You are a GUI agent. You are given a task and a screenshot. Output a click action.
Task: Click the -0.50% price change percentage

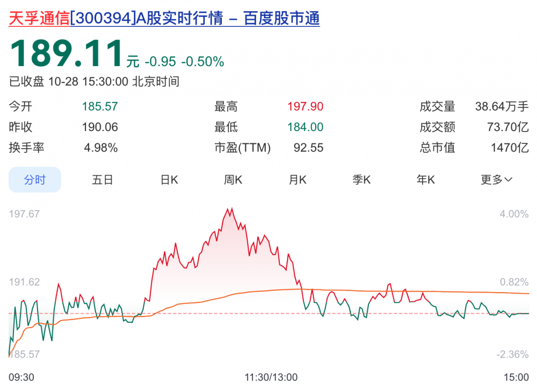coord(202,62)
